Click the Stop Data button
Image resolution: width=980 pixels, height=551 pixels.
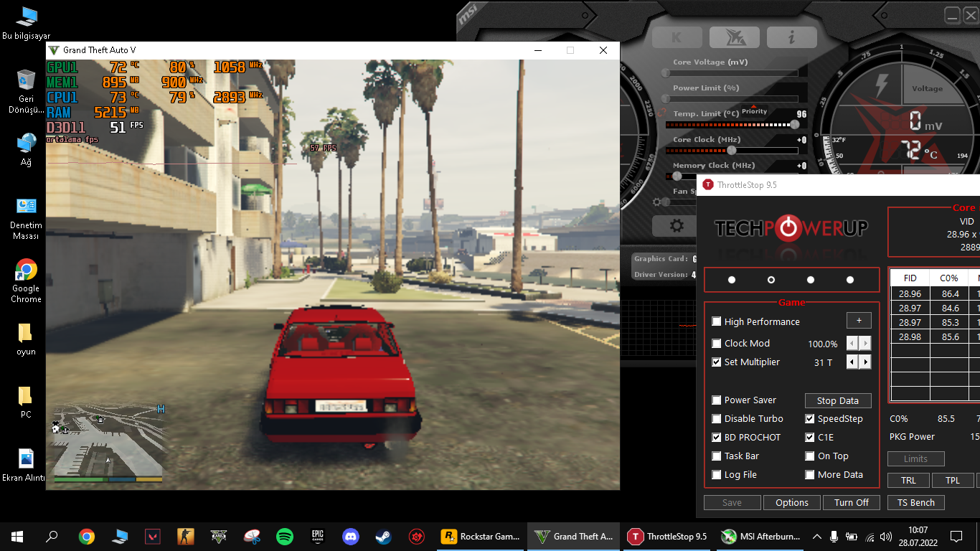coord(838,401)
